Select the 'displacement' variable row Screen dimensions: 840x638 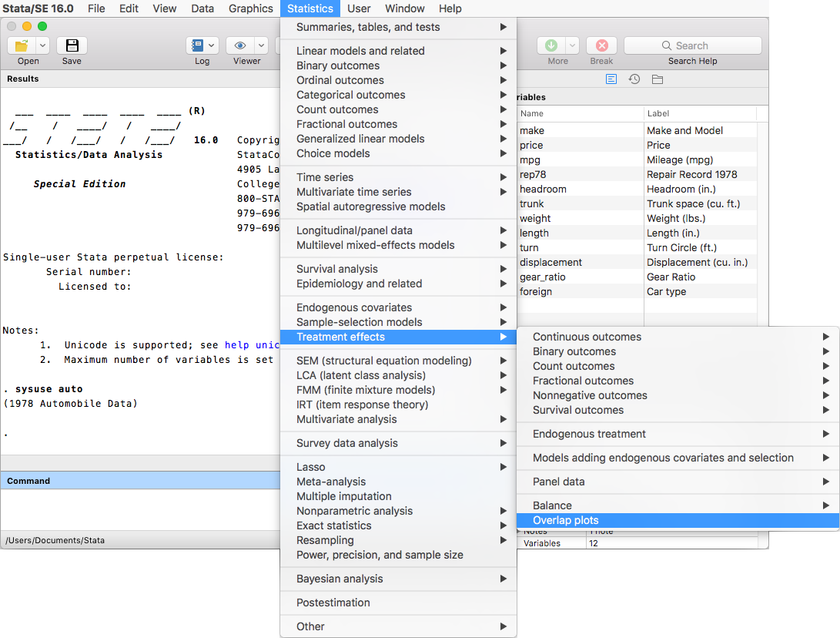(637, 262)
